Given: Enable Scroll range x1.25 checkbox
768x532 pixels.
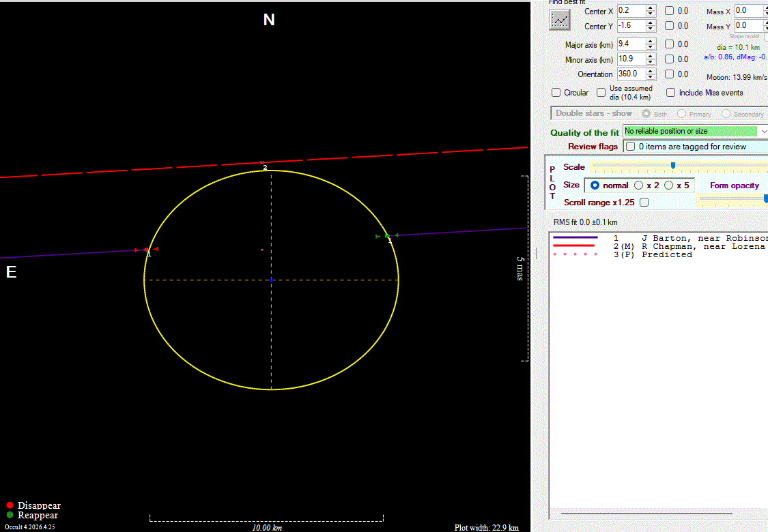Looking at the screenshot, I should click(644, 202).
